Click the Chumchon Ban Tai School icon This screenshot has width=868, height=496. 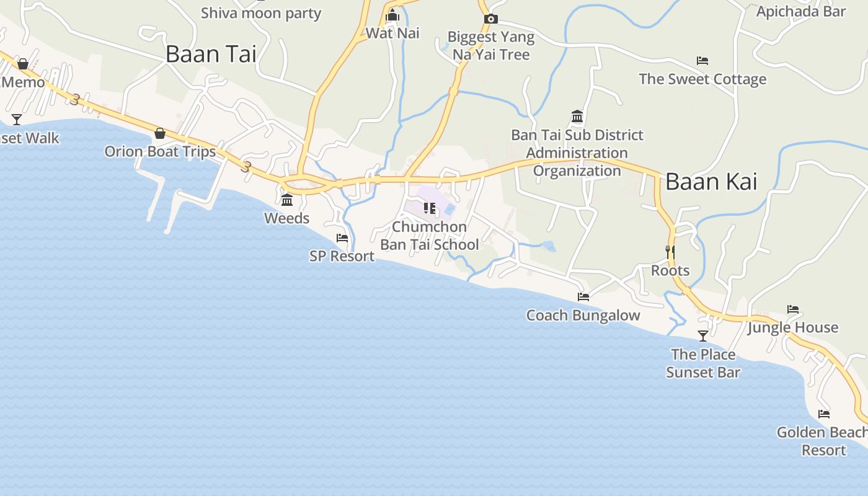point(429,208)
